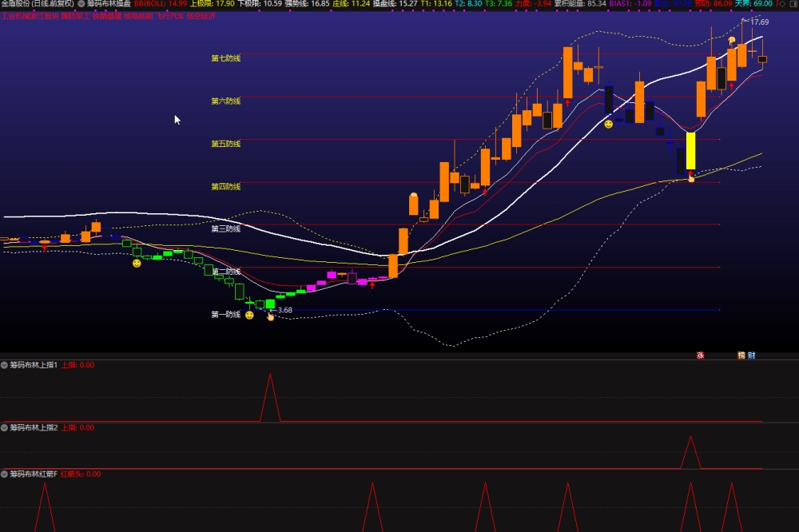The height and width of the screenshot is (532, 799).
Task: Click the 第三防线 label
Action: point(226,228)
